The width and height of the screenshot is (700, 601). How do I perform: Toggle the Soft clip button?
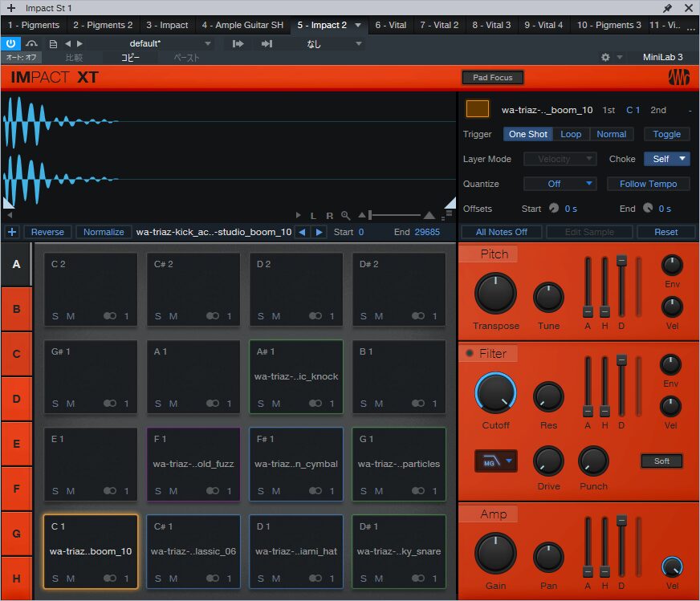pyautogui.click(x=661, y=461)
